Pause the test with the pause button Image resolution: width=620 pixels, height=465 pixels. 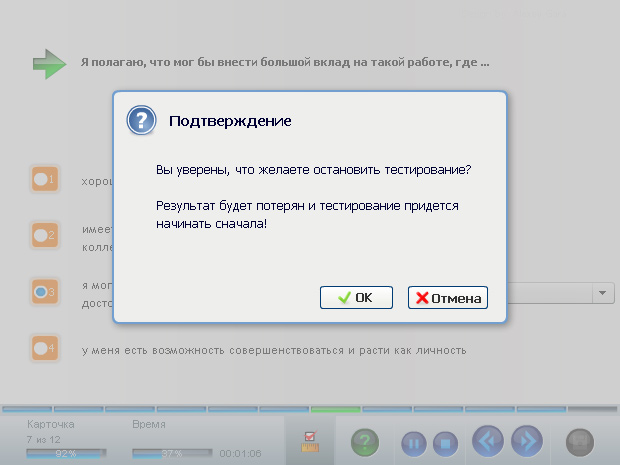click(x=414, y=443)
